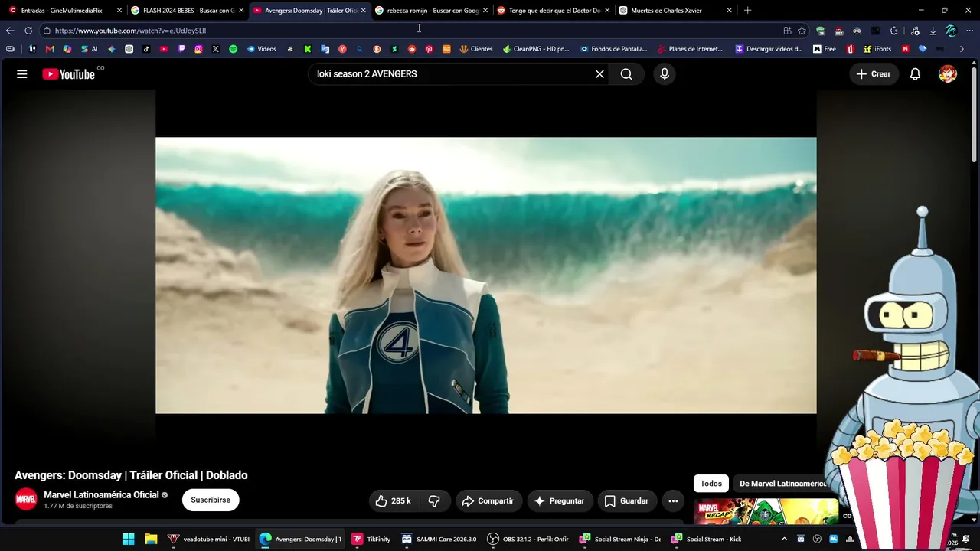Open the Marvel Recap recommended video thumbnail
Image resolution: width=980 pixels, height=551 pixels.
pos(766,512)
